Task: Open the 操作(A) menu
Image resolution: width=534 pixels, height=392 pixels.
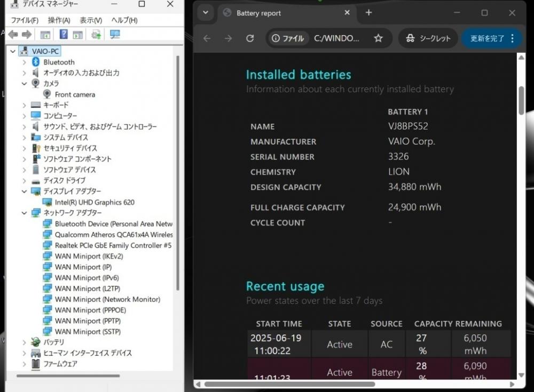Action: (x=59, y=20)
